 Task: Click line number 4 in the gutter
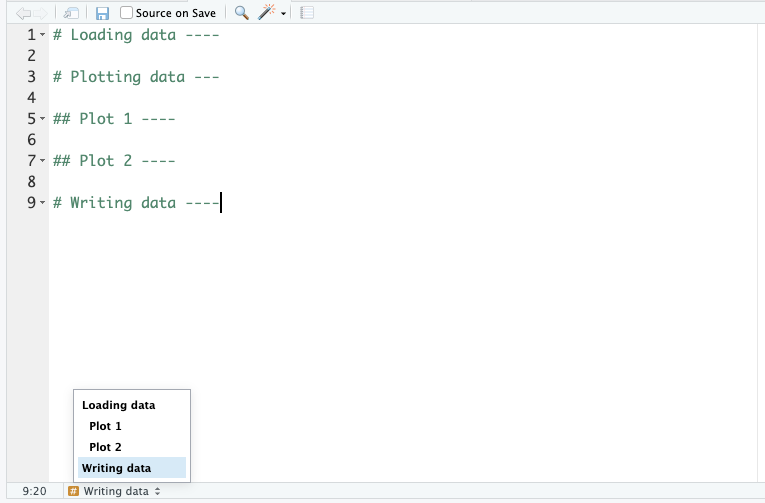click(32, 98)
